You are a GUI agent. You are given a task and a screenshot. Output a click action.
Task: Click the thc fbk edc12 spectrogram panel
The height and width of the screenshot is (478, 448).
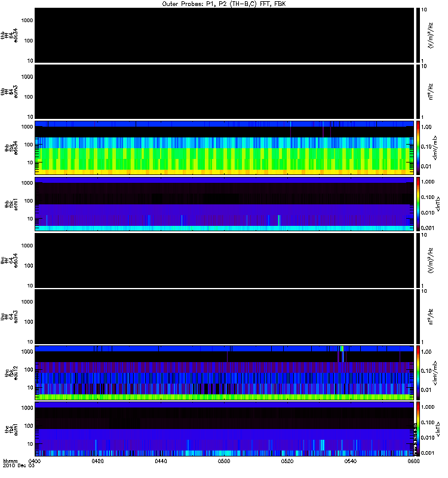tap(224, 372)
